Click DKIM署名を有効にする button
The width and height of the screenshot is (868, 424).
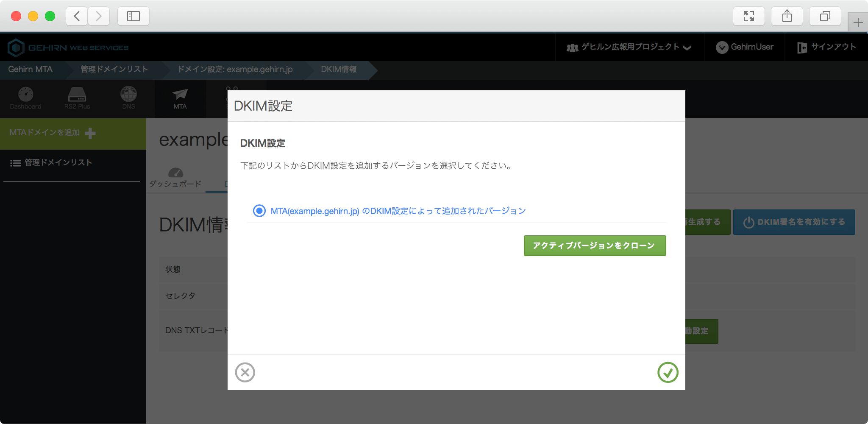tap(794, 222)
